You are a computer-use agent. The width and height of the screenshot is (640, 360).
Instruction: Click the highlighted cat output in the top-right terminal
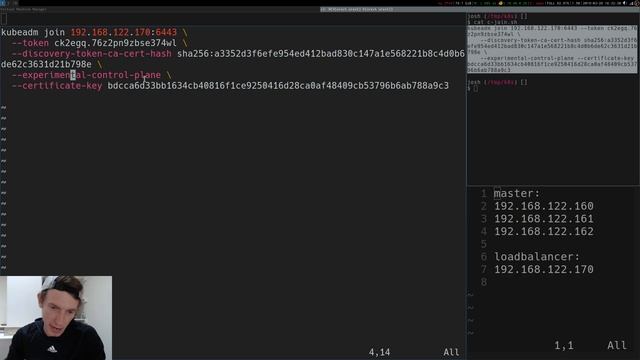point(552,49)
